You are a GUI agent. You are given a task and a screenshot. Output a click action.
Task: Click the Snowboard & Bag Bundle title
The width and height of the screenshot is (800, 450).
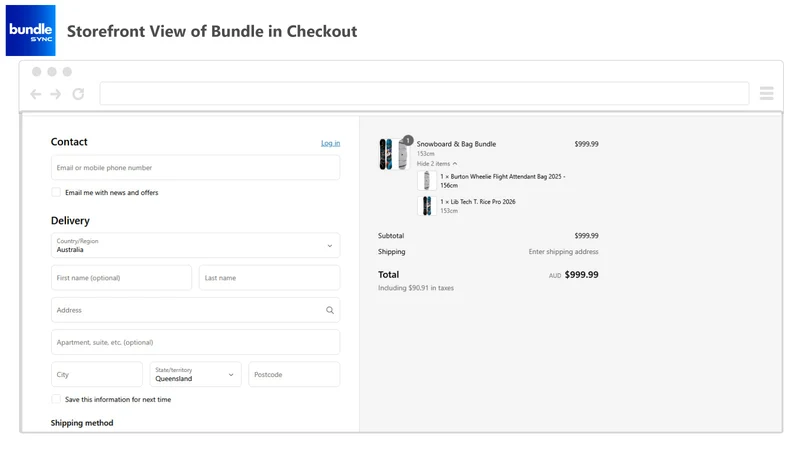point(456,144)
